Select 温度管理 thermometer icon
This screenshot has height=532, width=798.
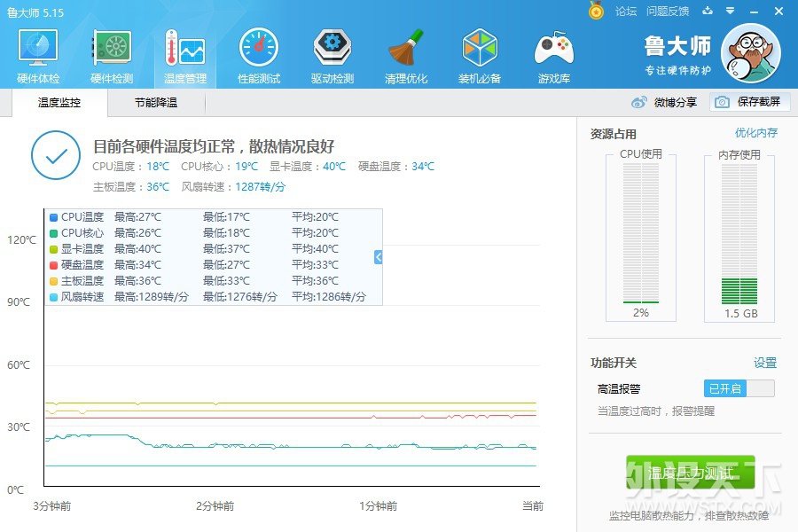(185, 47)
